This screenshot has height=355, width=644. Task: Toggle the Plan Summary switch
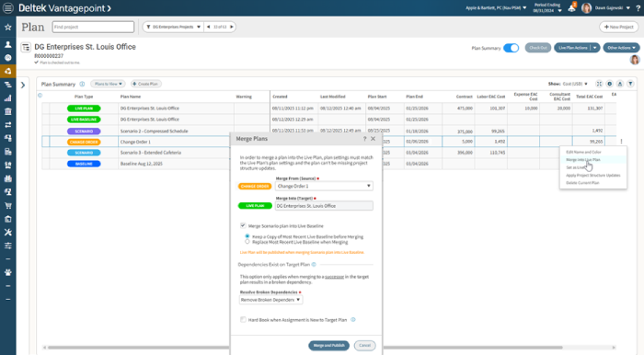[511, 48]
